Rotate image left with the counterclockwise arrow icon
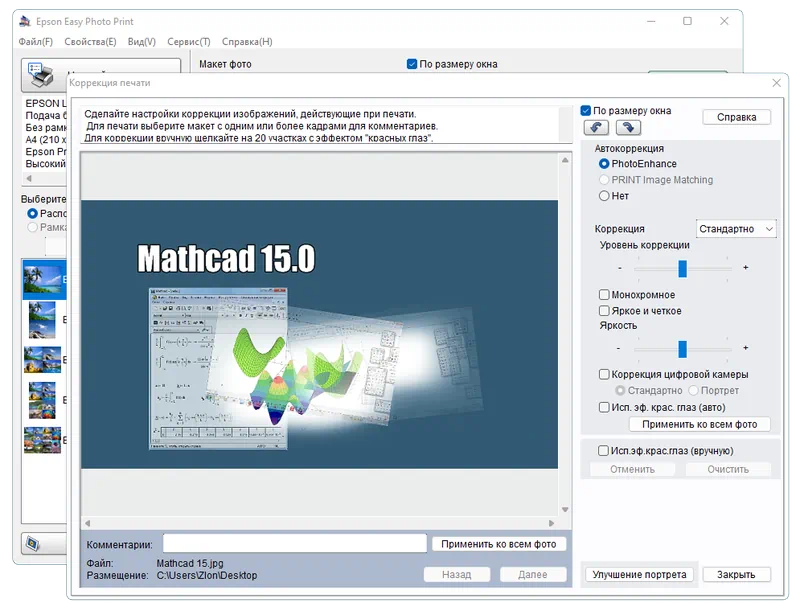800x611 pixels. coord(596,128)
